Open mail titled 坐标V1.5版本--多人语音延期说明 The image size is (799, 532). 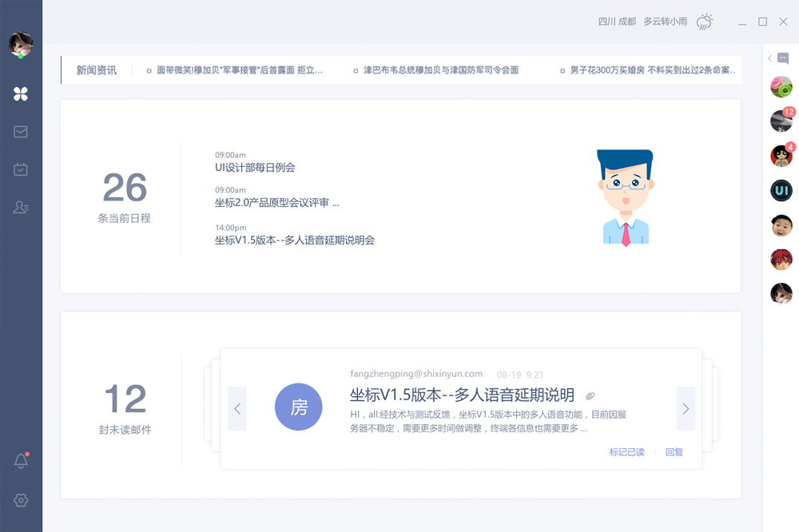pyautogui.click(x=462, y=395)
